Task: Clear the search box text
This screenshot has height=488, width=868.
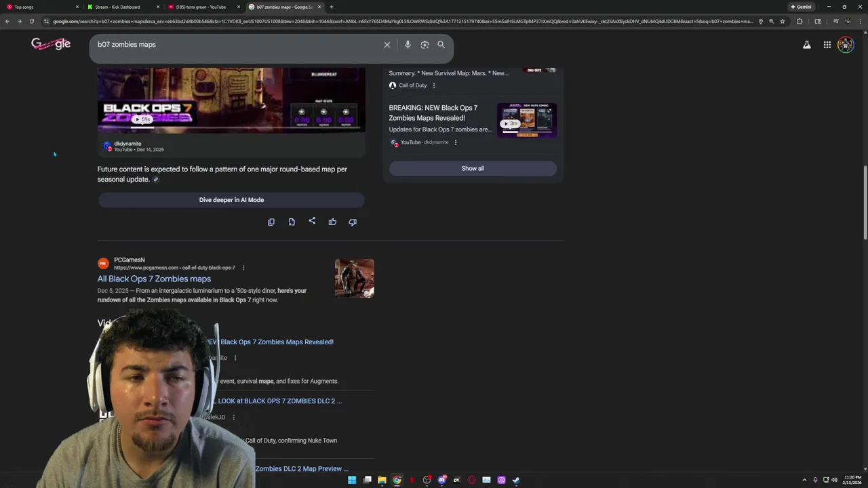Action: [387, 45]
